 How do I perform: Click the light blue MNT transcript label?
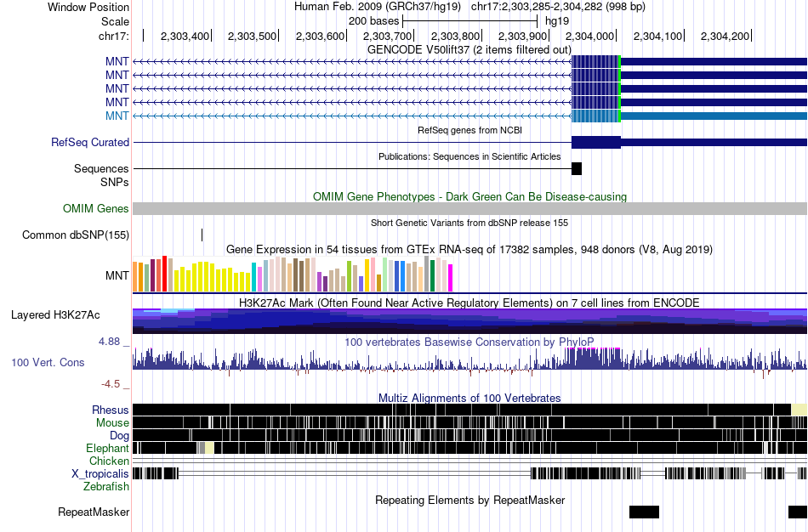[117, 116]
